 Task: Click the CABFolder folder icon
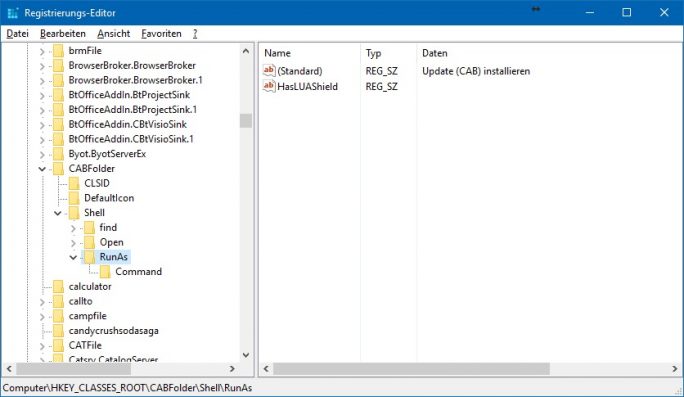point(58,169)
